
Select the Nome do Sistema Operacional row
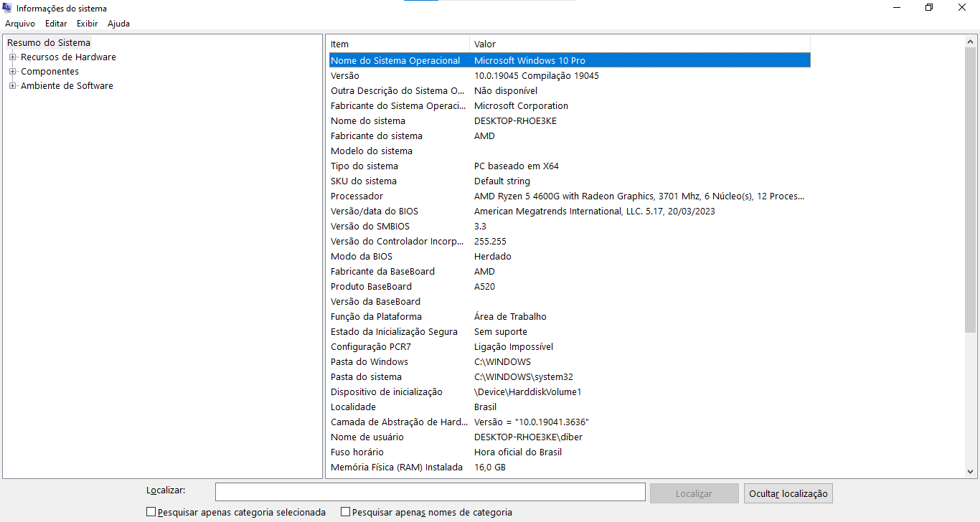[569, 61]
